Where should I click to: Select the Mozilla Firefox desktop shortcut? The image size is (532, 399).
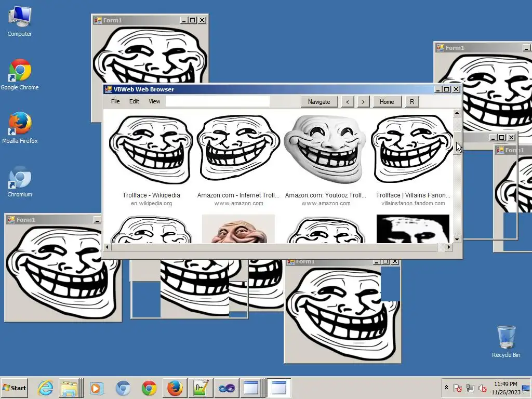point(20,128)
